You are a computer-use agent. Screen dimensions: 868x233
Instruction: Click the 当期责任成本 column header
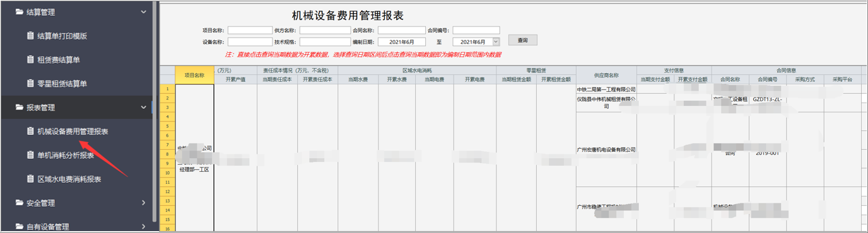point(277,79)
